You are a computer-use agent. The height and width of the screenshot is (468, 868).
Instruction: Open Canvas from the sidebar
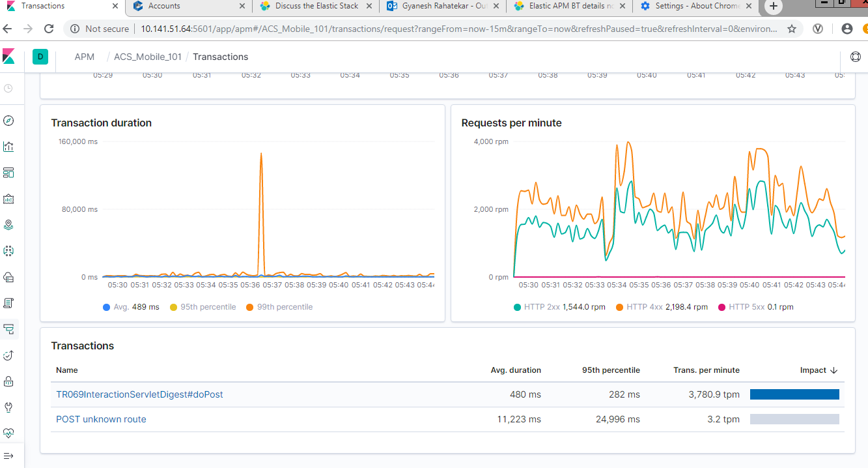(8, 199)
